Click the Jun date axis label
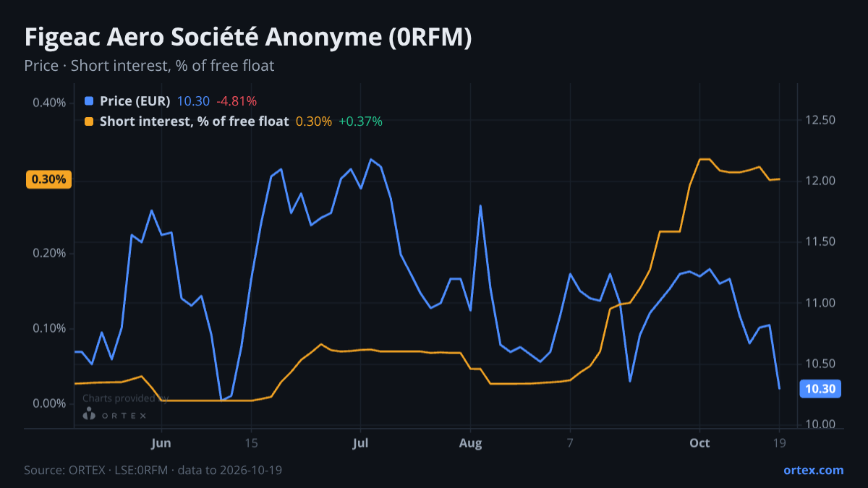Viewport: 868px width, 488px height. (x=161, y=442)
